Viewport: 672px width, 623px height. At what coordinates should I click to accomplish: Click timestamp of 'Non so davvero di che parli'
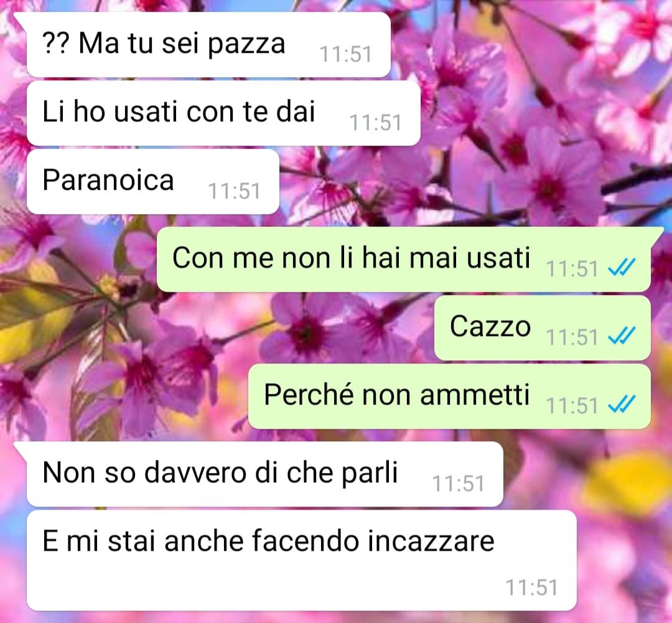(x=458, y=484)
